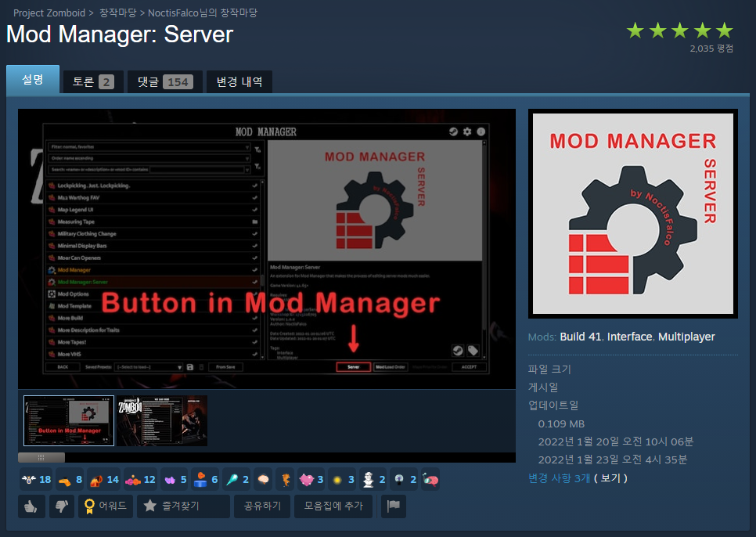
Task: Click the thumbnail strip scrollbar handle
Action: (41, 457)
